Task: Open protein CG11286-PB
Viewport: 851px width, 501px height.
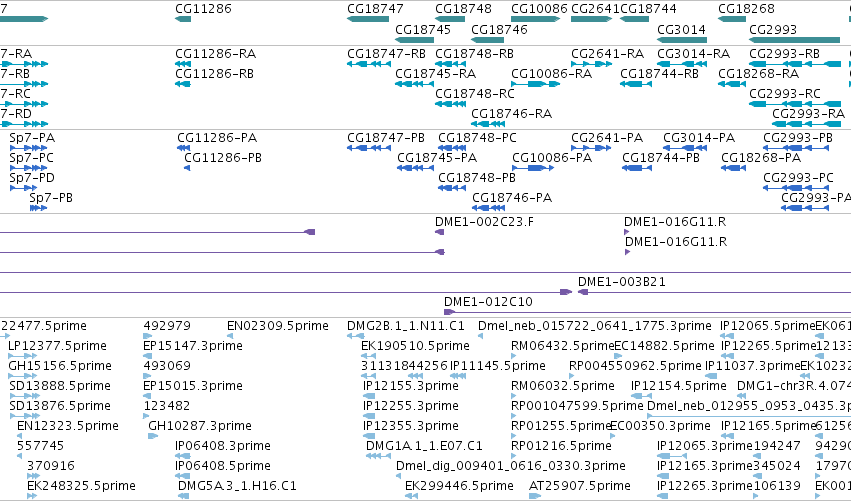Action: point(223,158)
